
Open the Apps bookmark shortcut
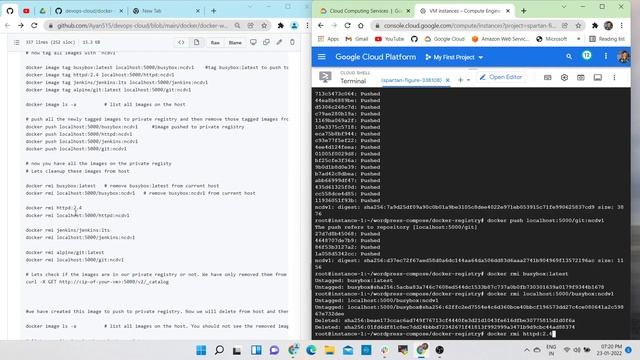coord(329,39)
